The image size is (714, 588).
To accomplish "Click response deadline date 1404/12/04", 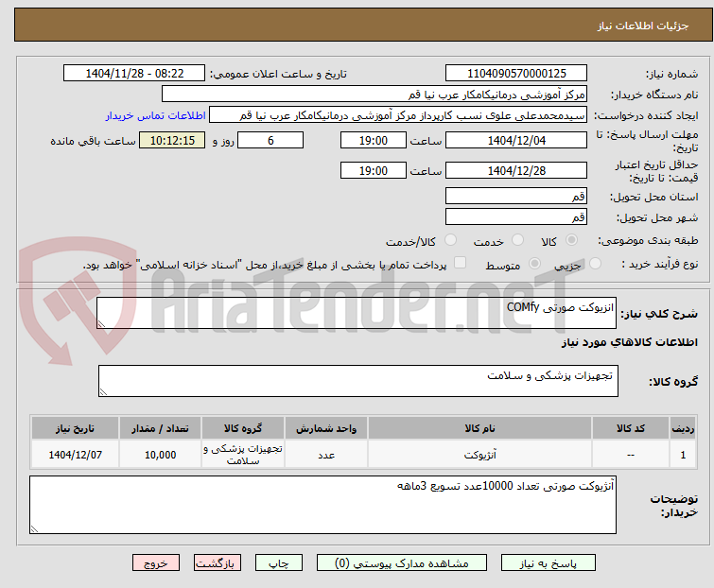I will [x=516, y=140].
